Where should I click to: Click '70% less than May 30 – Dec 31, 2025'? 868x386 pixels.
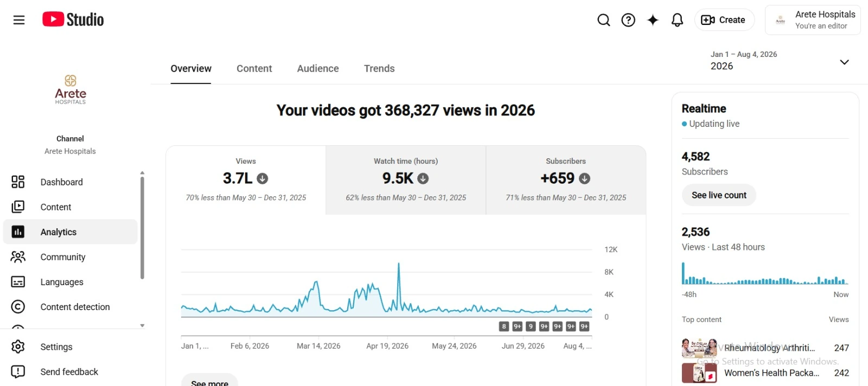tap(246, 198)
